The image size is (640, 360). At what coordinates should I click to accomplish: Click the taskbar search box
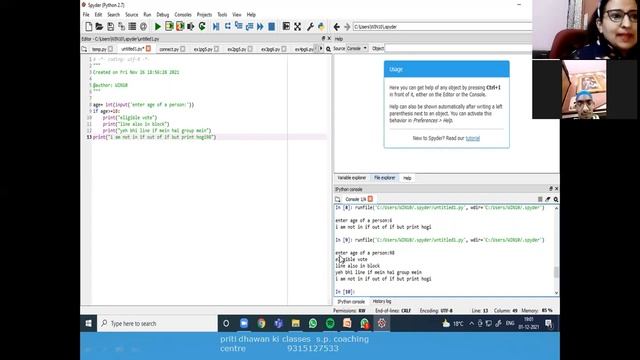[157, 323]
